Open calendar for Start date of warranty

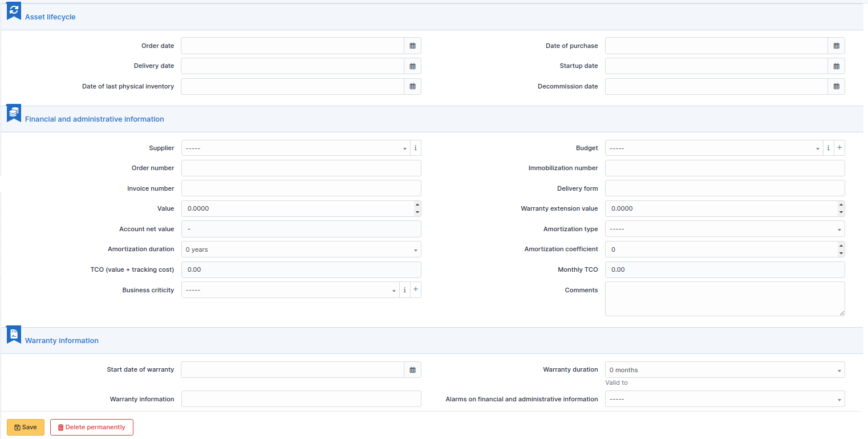point(412,370)
